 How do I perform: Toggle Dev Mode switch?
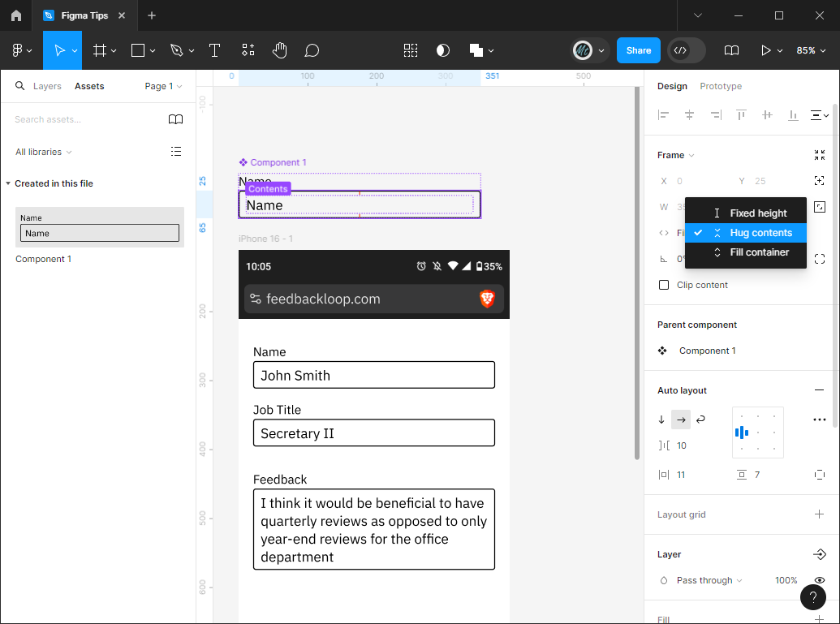coord(686,50)
